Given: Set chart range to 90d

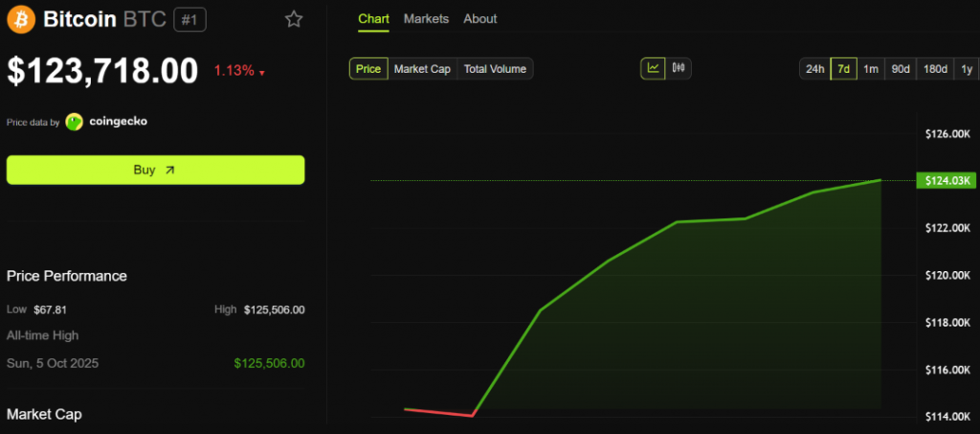Looking at the screenshot, I should 901,69.
